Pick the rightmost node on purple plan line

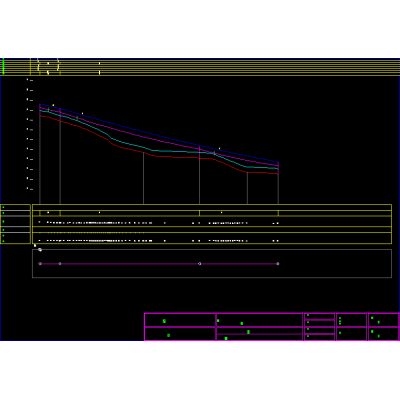tap(278, 264)
